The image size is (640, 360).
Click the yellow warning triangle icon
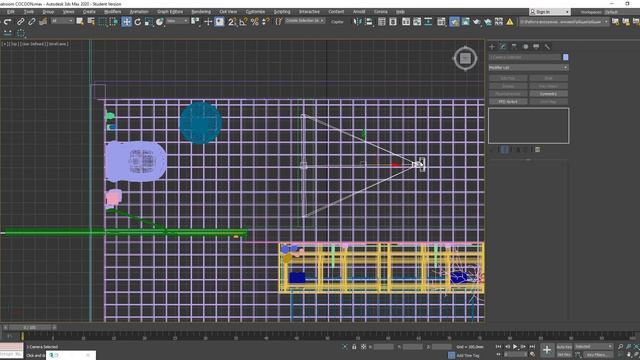tap(510, 22)
